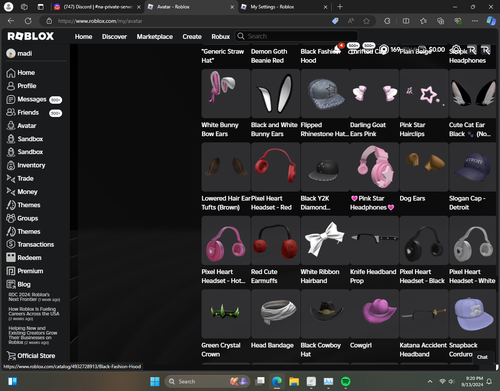Screen dimensions: 500x391
Task: Select Pink Star Headphones thumbnail
Action: click(x=374, y=167)
